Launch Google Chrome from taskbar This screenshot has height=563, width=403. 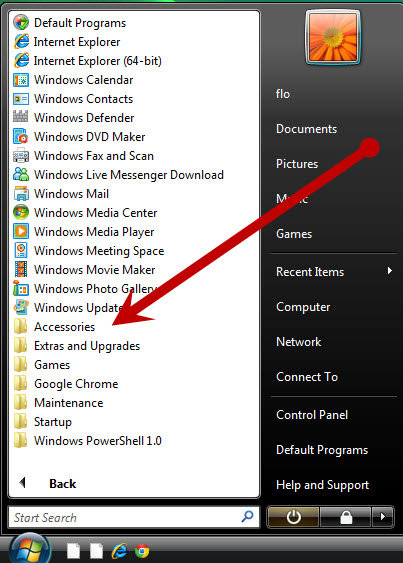[142, 551]
